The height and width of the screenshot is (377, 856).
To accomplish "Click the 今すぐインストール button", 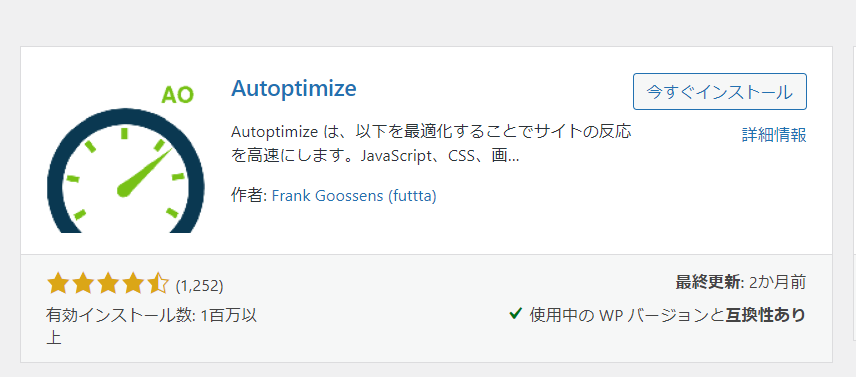I will [x=720, y=92].
